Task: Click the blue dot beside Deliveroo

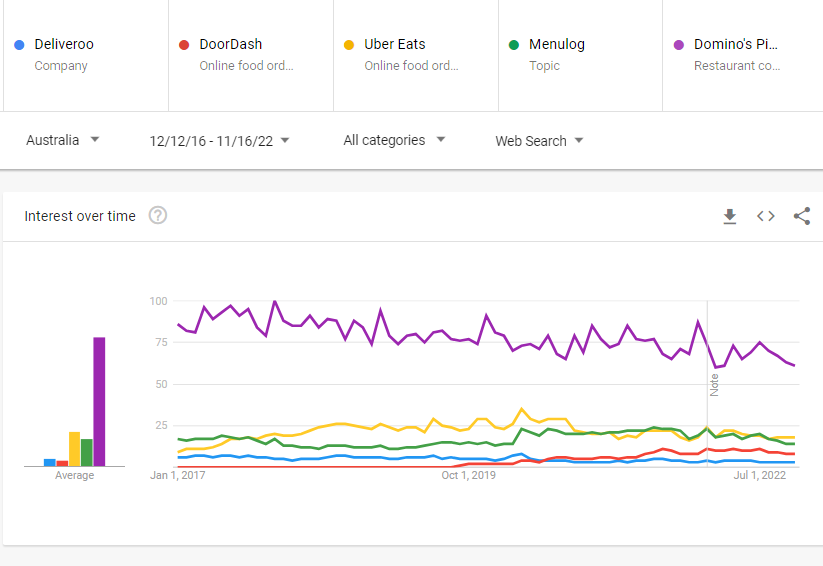Action: pos(19,45)
